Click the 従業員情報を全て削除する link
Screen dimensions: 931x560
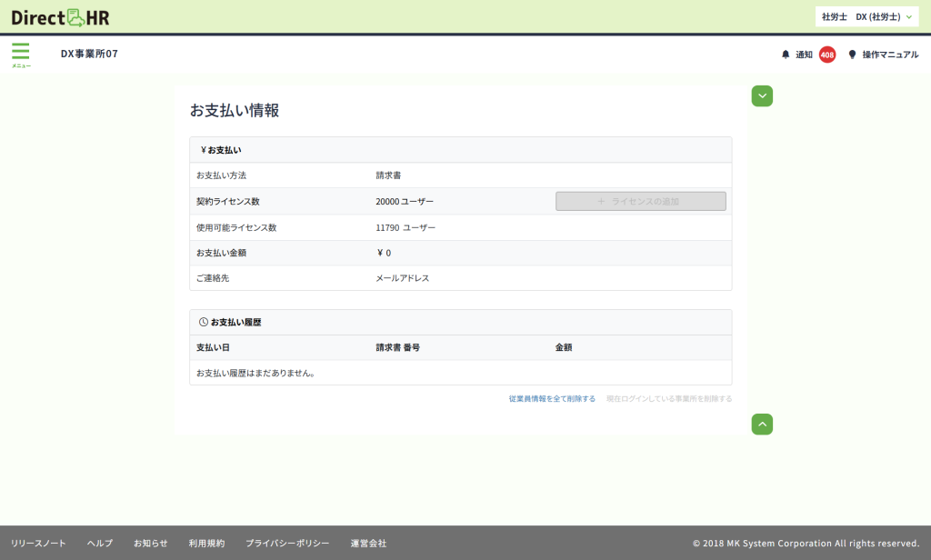point(552,399)
